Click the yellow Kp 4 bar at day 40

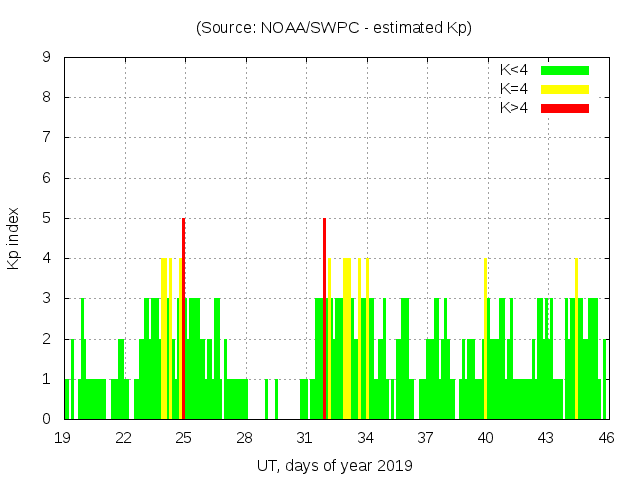(485, 340)
